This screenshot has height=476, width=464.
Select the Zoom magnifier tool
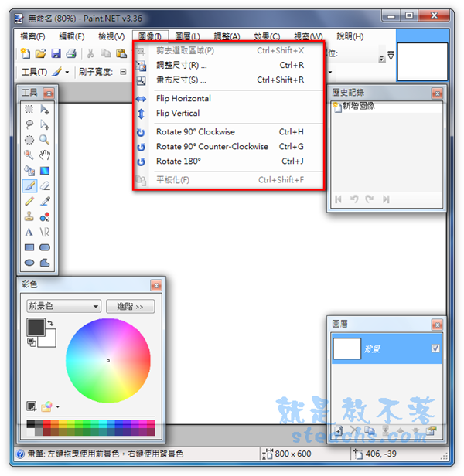(45, 140)
